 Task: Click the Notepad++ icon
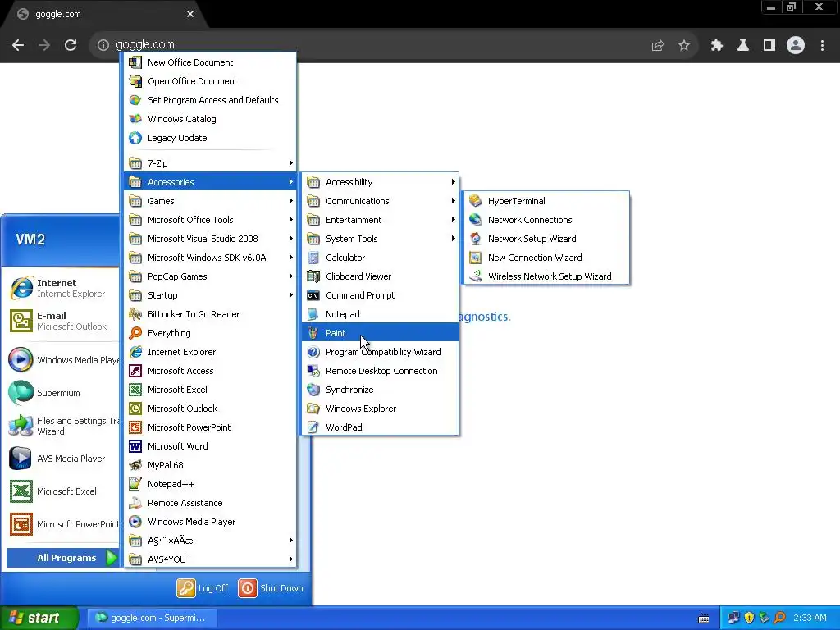click(135, 484)
